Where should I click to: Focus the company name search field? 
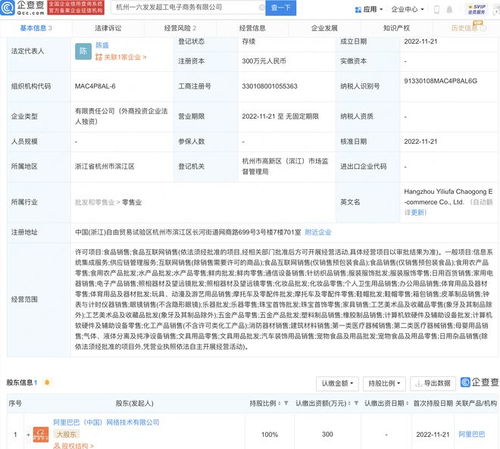tap(187, 7)
